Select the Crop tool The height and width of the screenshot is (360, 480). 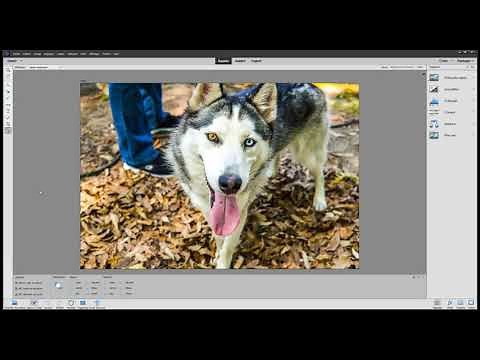click(x=8, y=124)
